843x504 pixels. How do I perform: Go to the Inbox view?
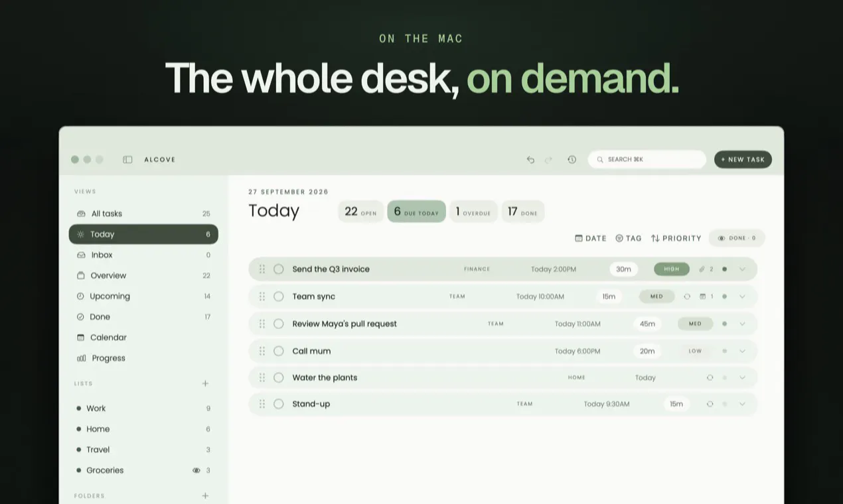[x=143, y=255]
